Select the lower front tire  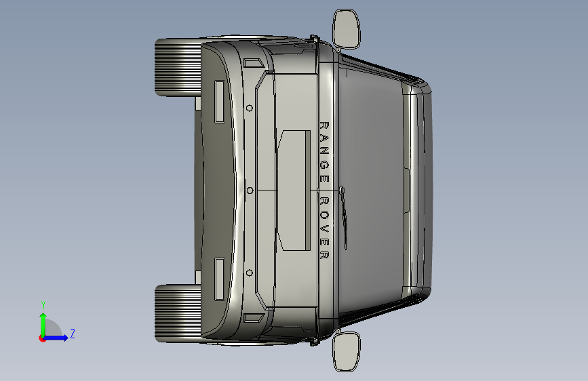[178, 313]
